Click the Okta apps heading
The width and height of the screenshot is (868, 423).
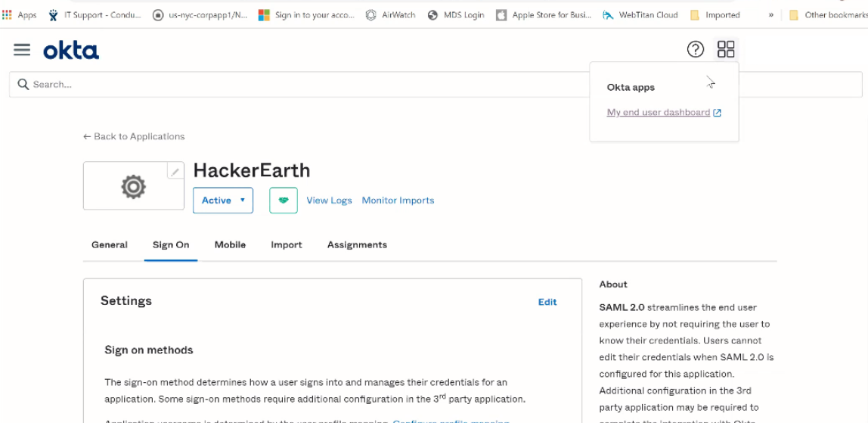pos(631,88)
